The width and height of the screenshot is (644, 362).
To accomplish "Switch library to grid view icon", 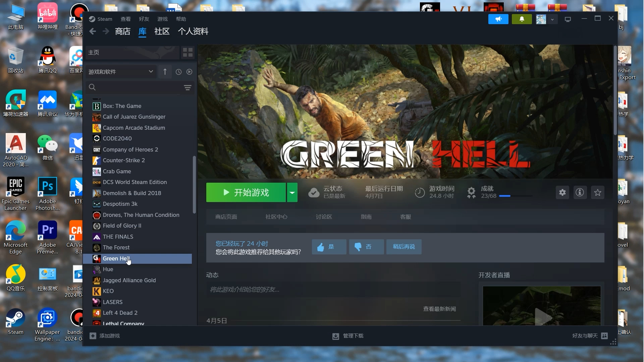I will click(187, 52).
